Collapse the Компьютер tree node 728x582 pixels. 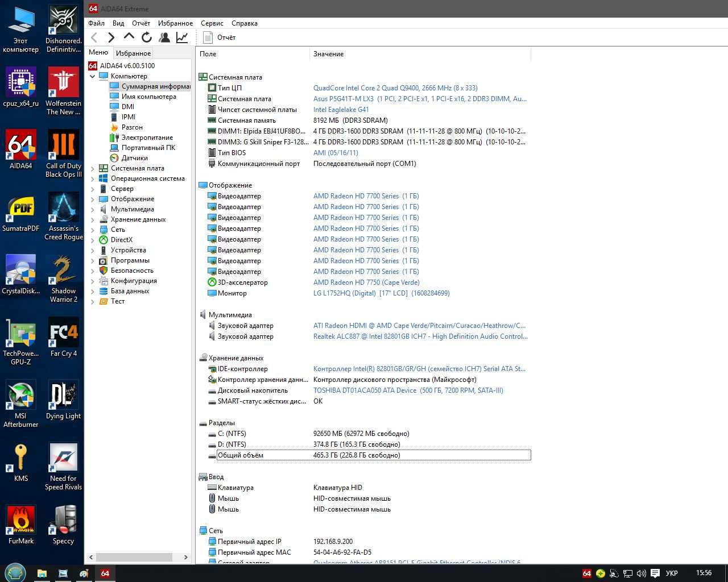coord(93,76)
